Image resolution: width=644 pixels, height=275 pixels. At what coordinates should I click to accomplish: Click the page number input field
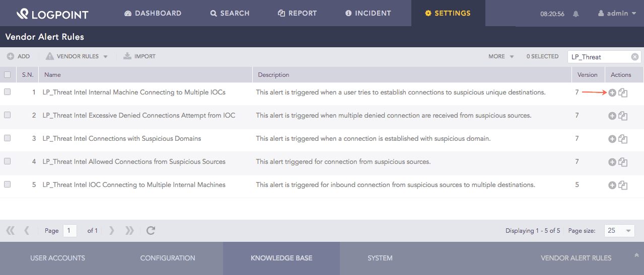coord(70,231)
